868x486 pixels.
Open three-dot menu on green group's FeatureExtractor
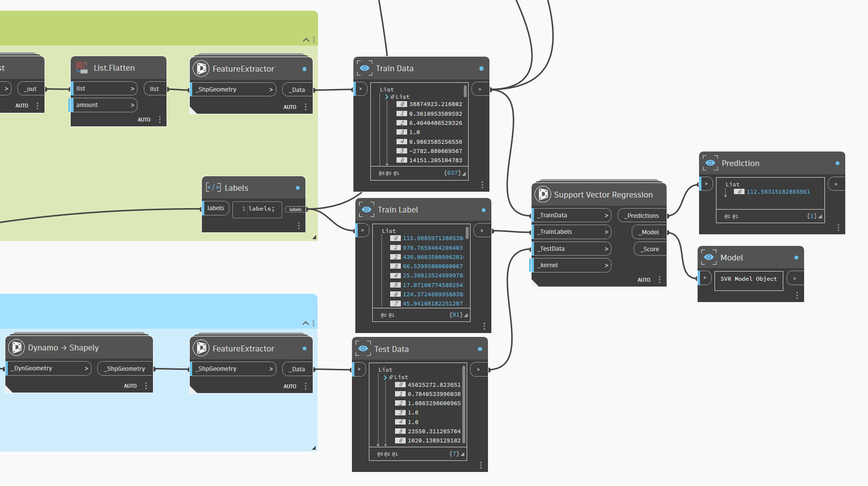pyautogui.click(x=305, y=107)
